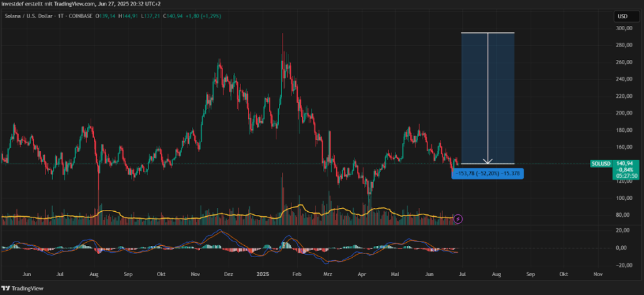Image resolution: width=644 pixels, height=295 pixels.
Task: Click the 2025 label on time axis
Action: click(x=263, y=275)
